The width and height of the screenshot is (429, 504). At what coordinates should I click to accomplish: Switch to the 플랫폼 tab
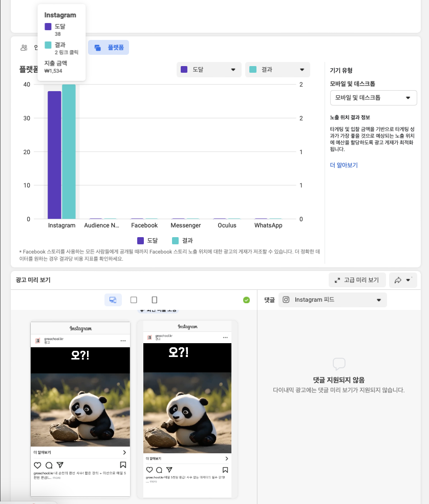click(x=109, y=48)
